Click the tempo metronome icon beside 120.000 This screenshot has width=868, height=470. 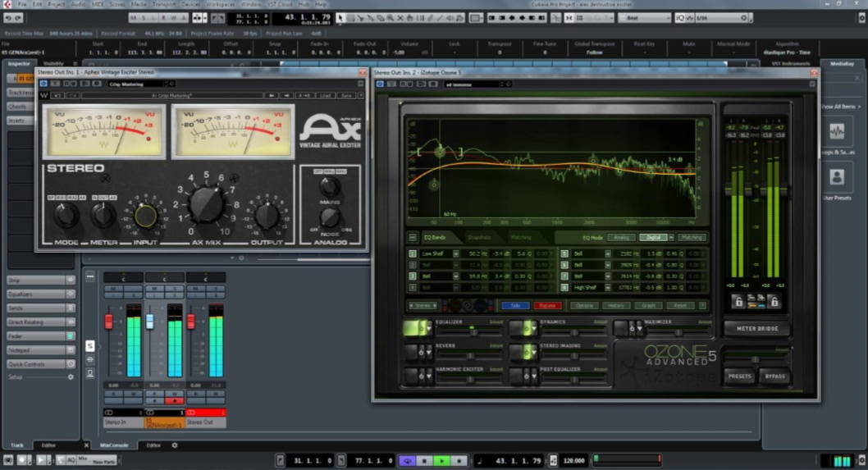(x=553, y=460)
